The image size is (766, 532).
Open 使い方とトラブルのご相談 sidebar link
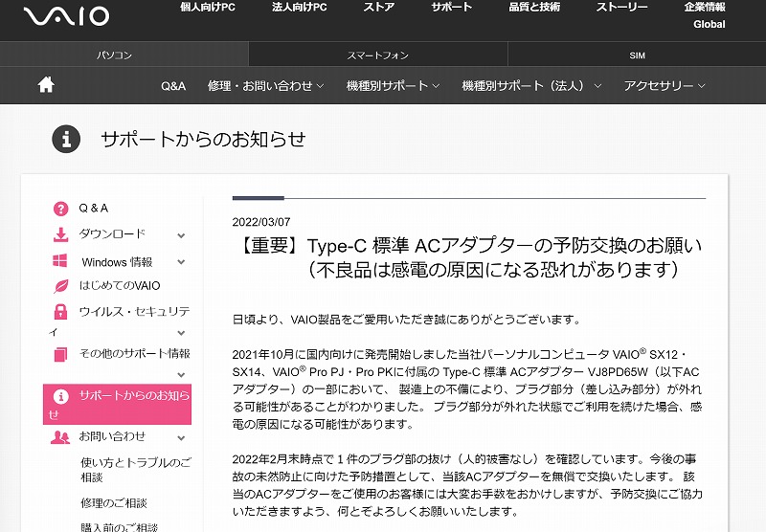click(x=136, y=470)
